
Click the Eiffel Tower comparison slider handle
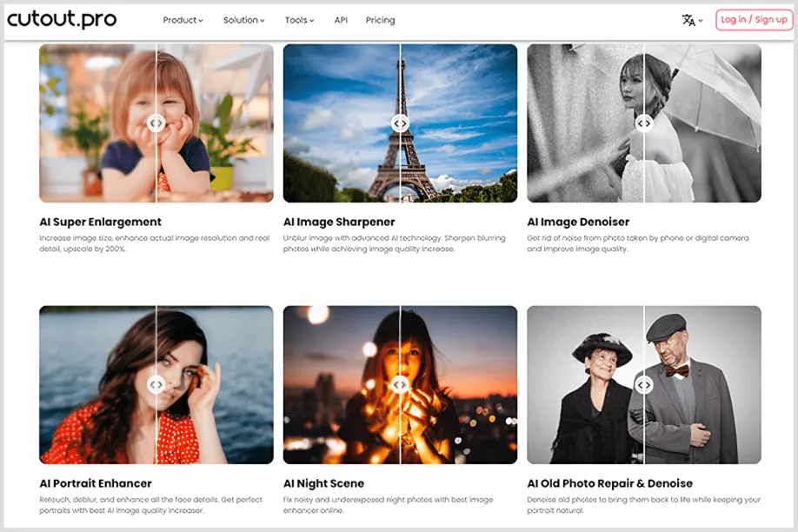point(400,123)
